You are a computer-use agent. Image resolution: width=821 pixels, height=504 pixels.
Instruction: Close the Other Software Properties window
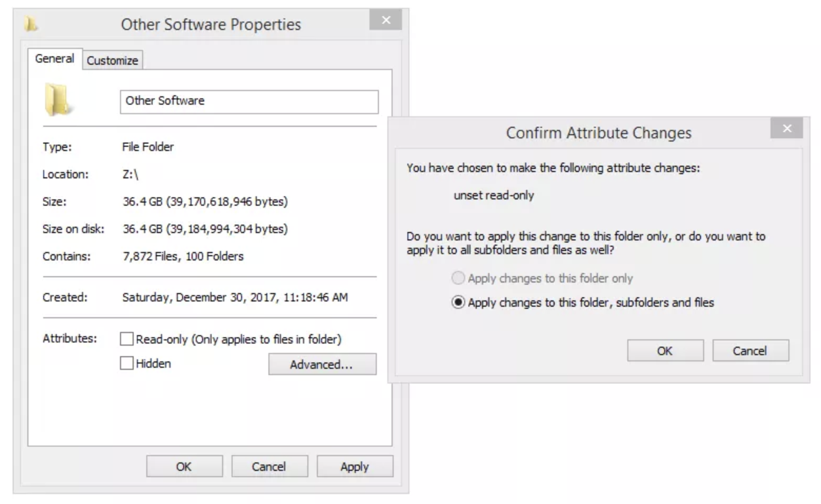386,20
